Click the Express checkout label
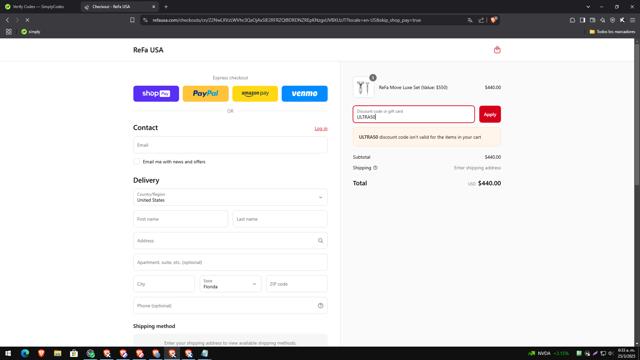 [x=230, y=78]
